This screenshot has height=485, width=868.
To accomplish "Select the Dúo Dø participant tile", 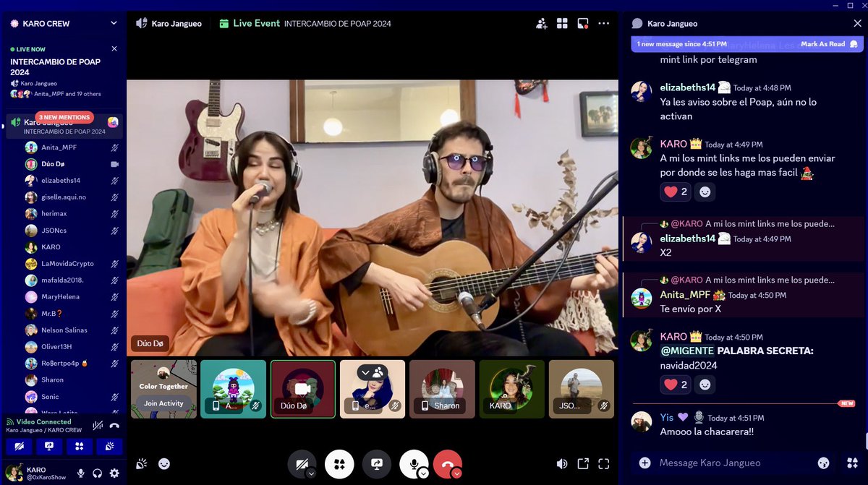I will [303, 389].
